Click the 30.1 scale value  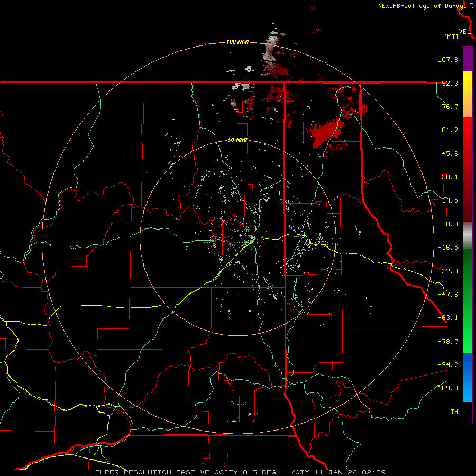(x=450, y=177)
